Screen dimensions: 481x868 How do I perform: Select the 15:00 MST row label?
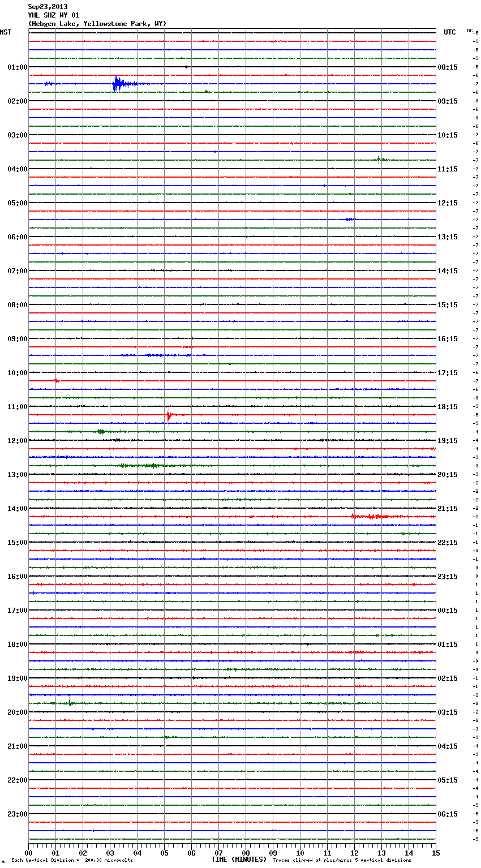(18, 543)
